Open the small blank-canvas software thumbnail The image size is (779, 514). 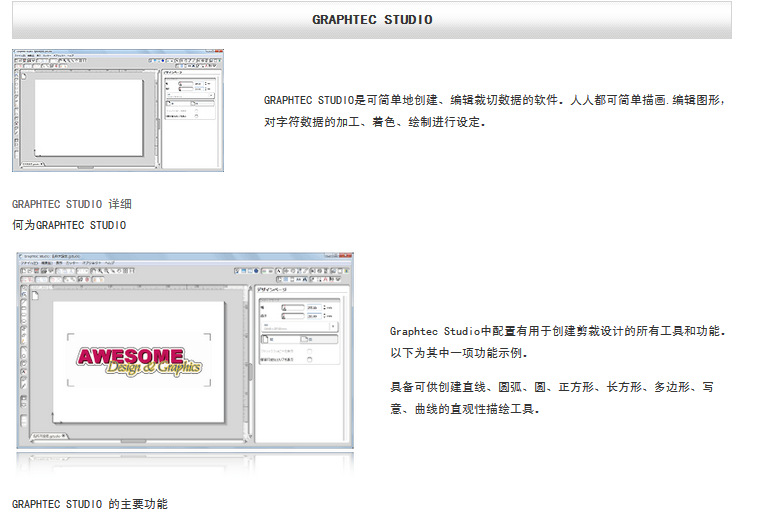118,110
